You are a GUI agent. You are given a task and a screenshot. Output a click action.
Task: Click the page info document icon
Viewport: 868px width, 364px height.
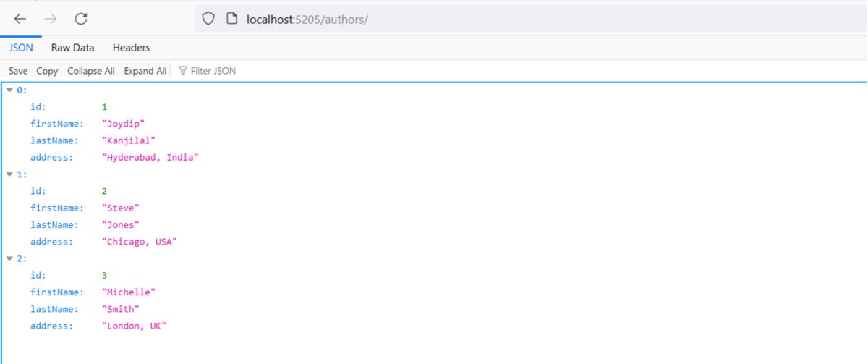(232, 19)
